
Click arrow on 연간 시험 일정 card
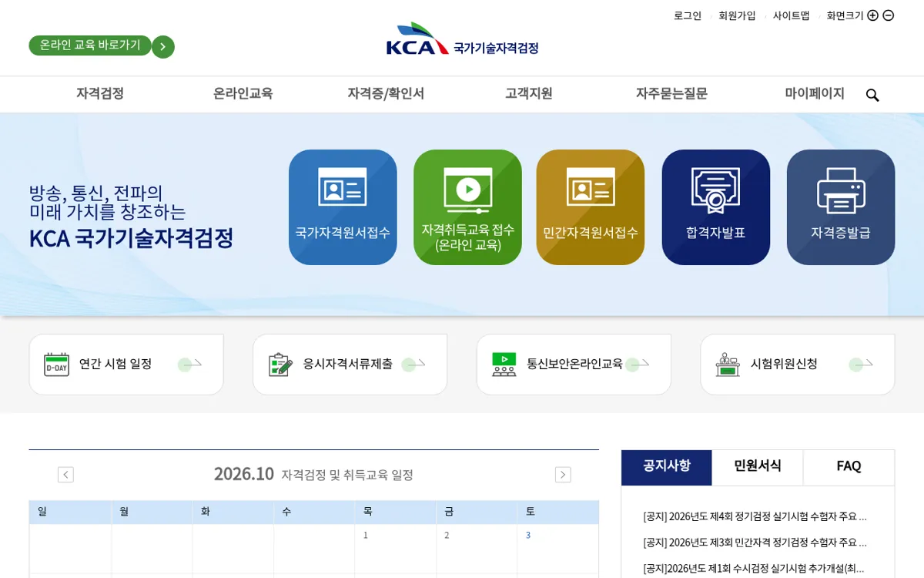point(189,365)
